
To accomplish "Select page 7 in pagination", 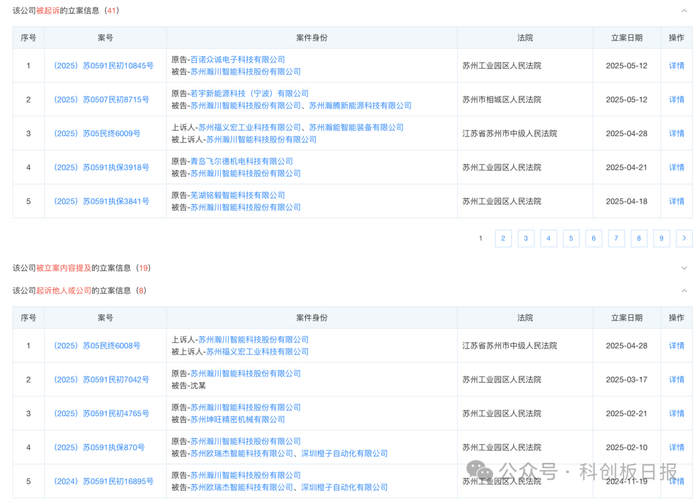I will coord(616,238).
